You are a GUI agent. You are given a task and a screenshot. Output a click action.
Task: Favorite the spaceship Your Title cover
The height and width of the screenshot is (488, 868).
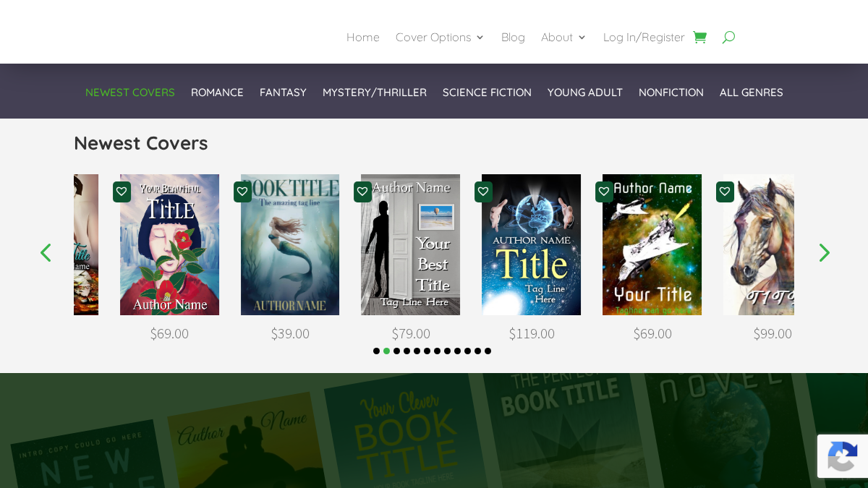click(x=604, y=192)
